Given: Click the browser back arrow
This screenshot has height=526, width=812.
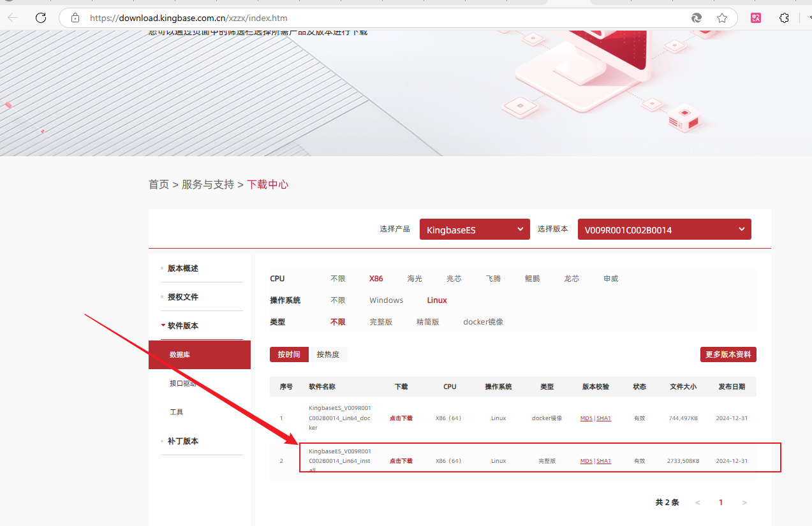Looking at the screenshot, I should 13,18.
